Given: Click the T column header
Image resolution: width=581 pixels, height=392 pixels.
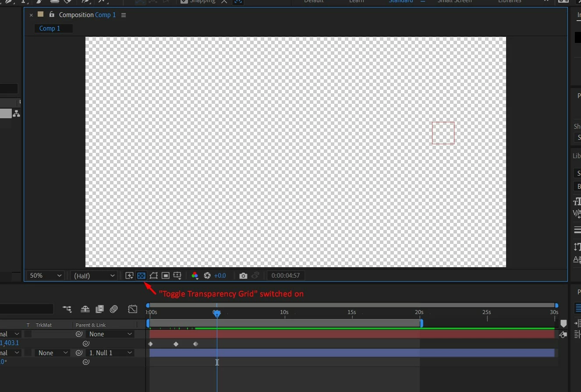Looking at the screenshot, I should click(x=28, y=325).
